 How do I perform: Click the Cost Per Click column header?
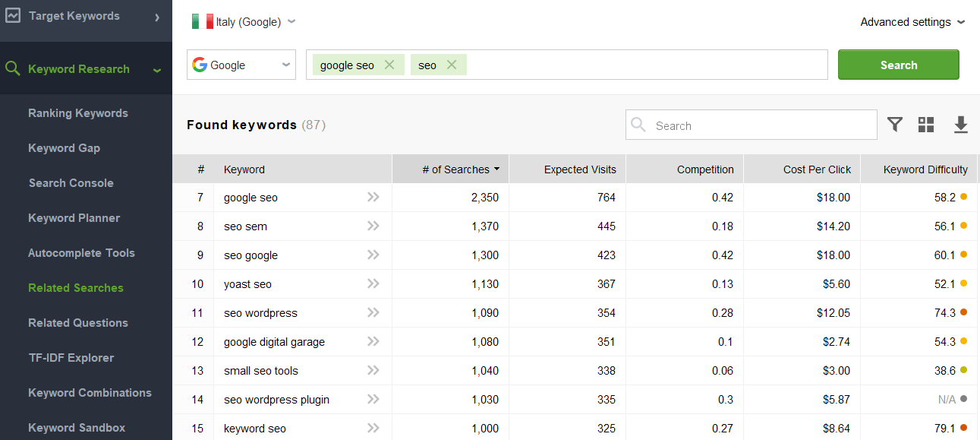[x=802, y=169]
